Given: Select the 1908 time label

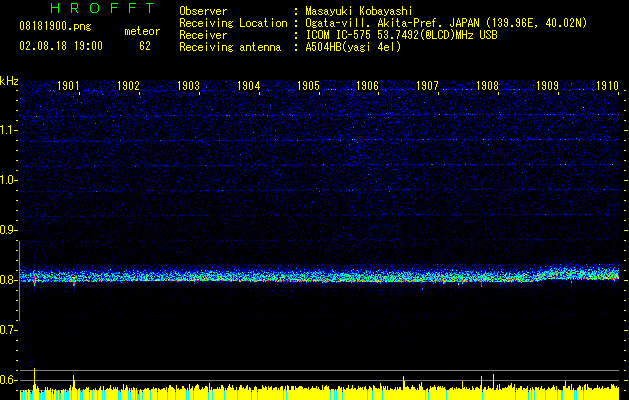Looking at the screenshot, I should click(487, 86).
